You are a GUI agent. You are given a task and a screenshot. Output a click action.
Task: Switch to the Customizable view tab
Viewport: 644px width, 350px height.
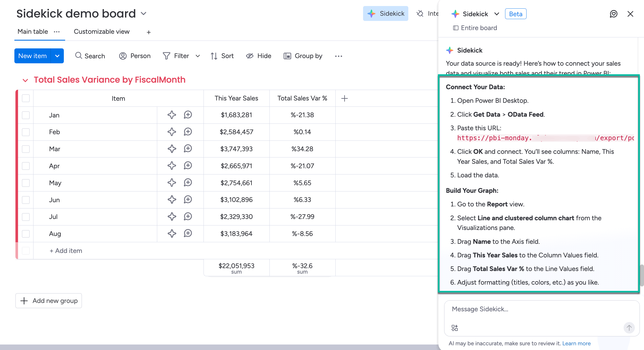101,32
